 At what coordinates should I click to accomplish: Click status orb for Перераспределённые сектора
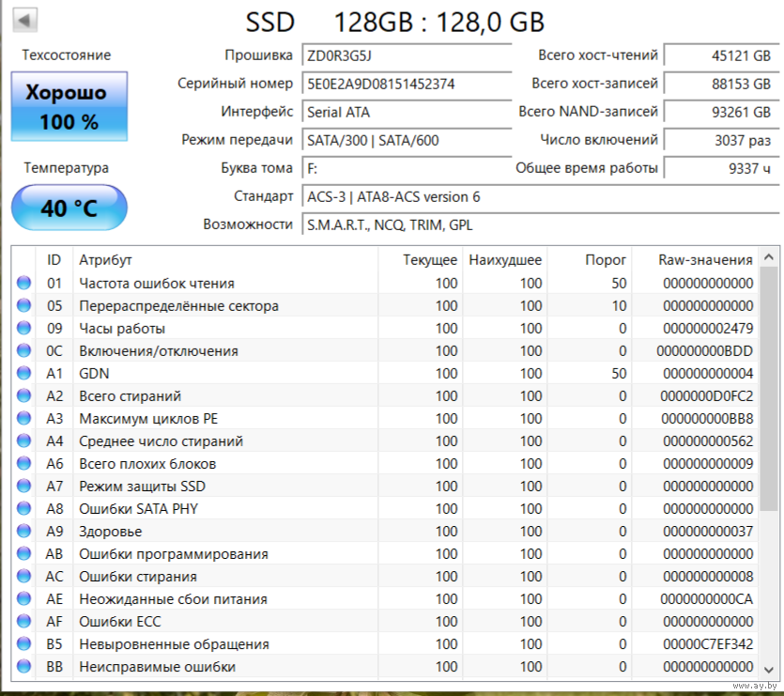coord(23,306)
